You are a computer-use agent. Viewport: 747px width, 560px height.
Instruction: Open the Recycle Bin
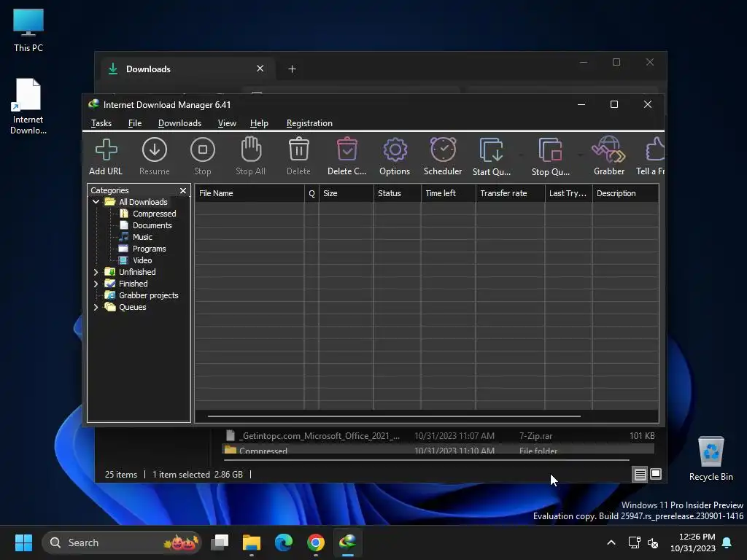point(711,459)
